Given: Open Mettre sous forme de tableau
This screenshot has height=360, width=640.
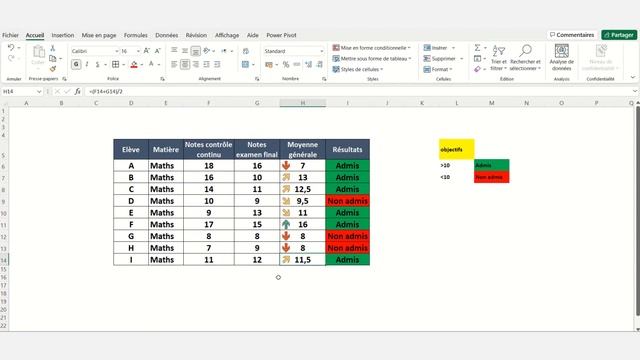Looking at the screenshot, I should 371,58.
